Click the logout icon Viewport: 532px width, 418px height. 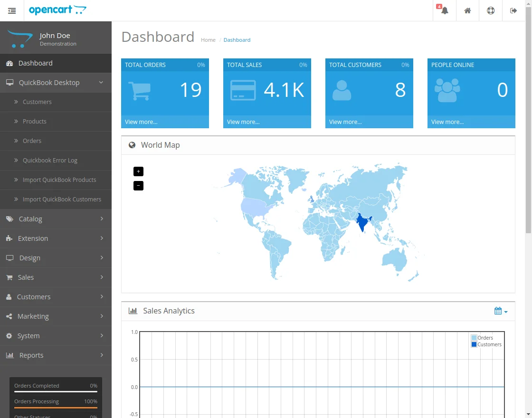click(x=513, y=10)
